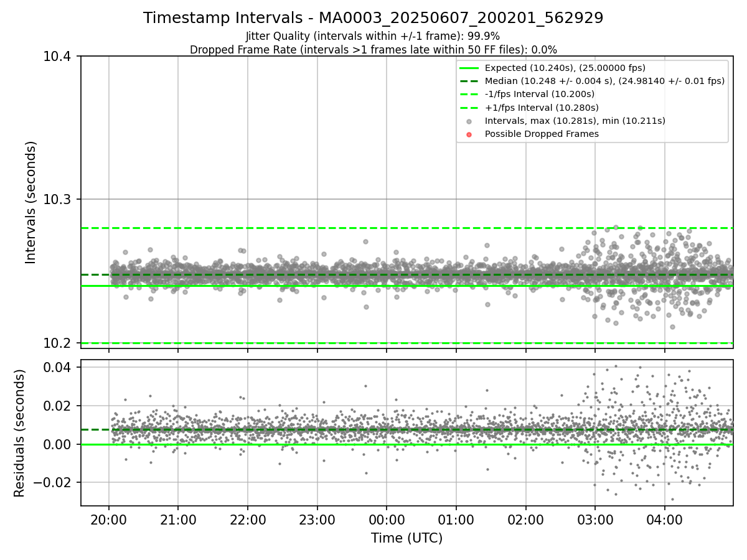Click legend entry 'Median (10.248 +/- 0.004 s)'

pos(604,81)
